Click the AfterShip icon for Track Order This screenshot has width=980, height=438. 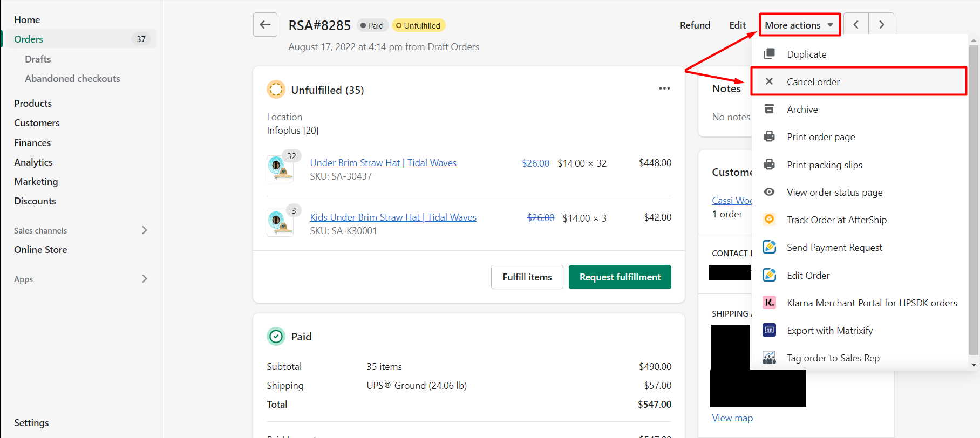tap(770, 220)
